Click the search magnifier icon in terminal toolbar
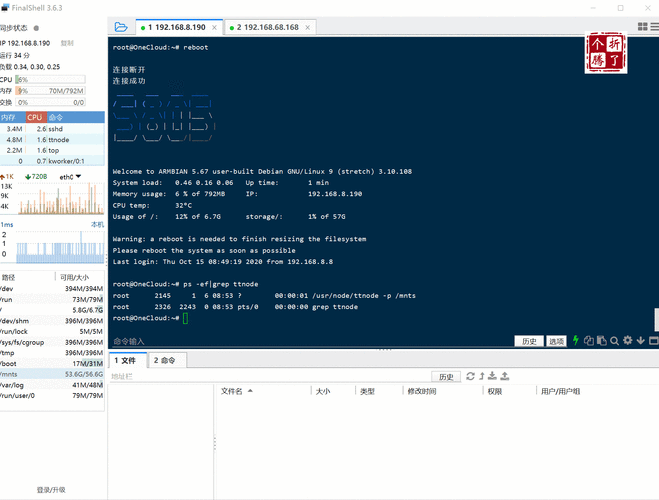Viewport: 659px width, 500px height. coord(614,341)
